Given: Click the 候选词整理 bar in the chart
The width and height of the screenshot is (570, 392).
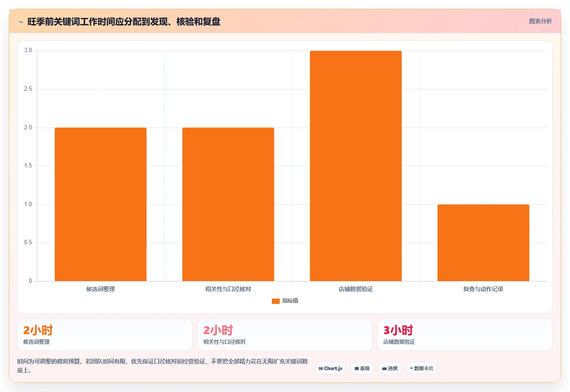Looking at the screenshot, I should coord(100,204).
